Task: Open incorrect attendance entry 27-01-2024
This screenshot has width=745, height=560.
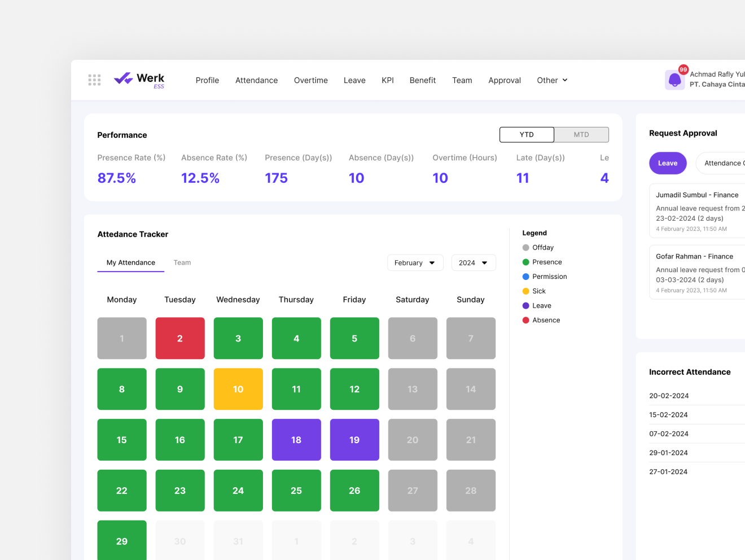Action: (697, 472)
